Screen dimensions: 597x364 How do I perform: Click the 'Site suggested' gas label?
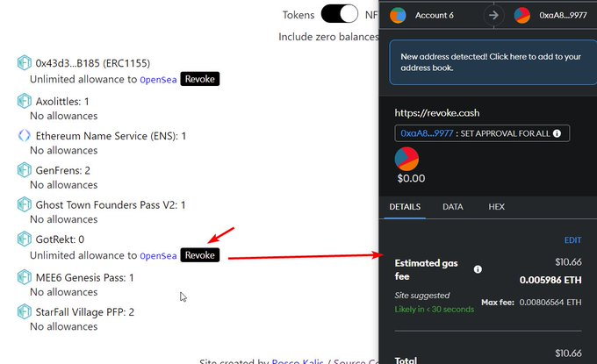pos(422,296)
